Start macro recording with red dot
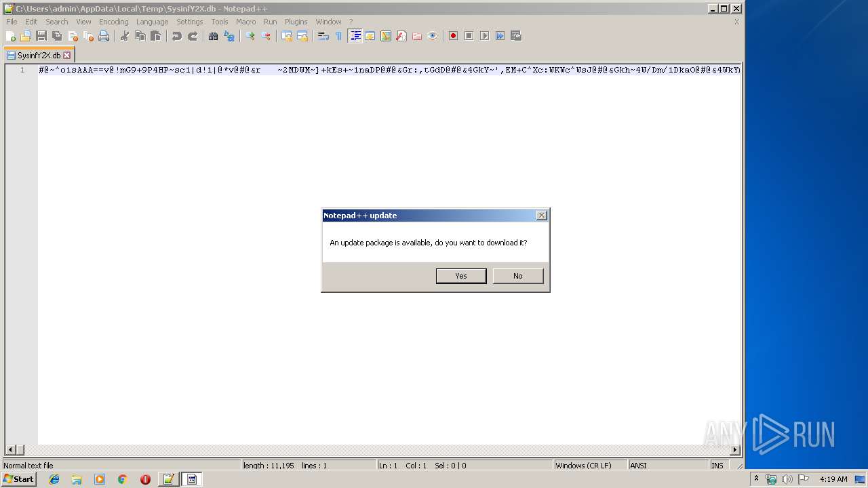The image size is (868, 488). pos(454,36)
